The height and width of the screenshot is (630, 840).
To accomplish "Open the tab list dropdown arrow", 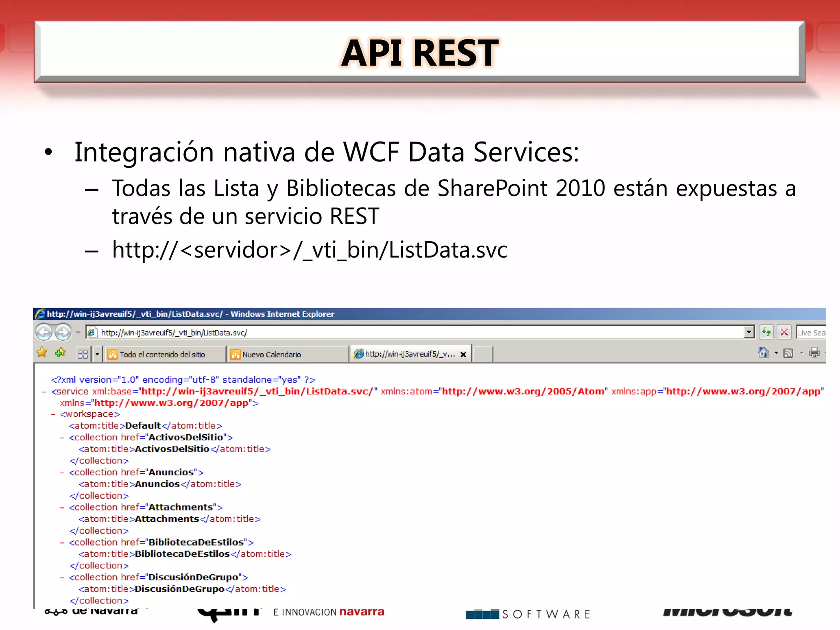I will point(97,354).
